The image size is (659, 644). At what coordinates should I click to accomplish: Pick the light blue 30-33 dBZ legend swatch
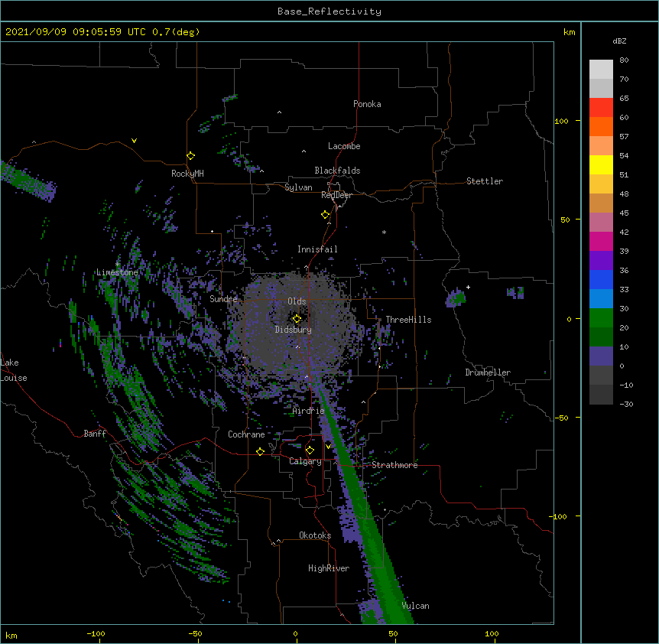point(601,298)
